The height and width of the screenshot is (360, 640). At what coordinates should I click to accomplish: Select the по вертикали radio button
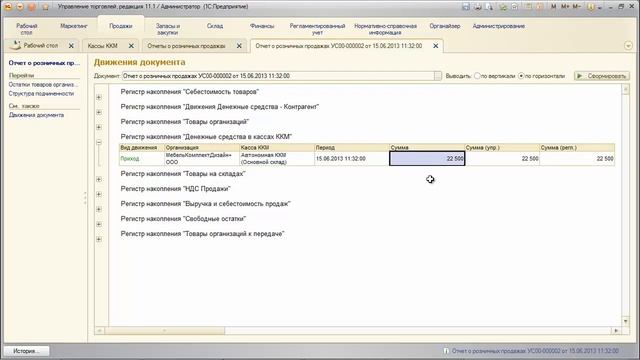pyautogui.click(x=477, y=76)
